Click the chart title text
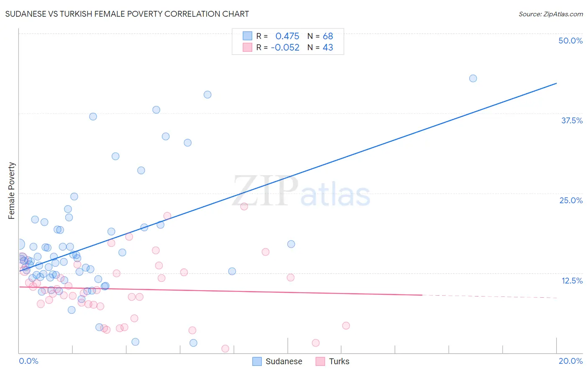 pyautogui.click(x=127, y=14)
